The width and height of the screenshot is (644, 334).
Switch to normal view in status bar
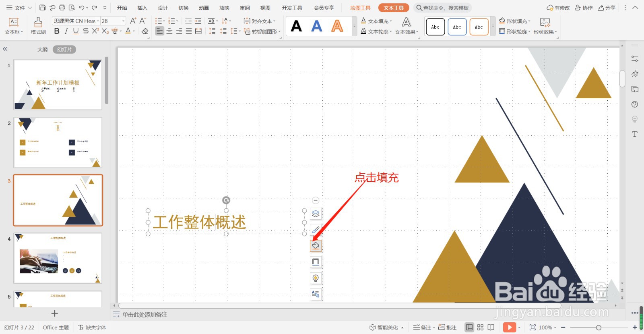pos(469,328)
